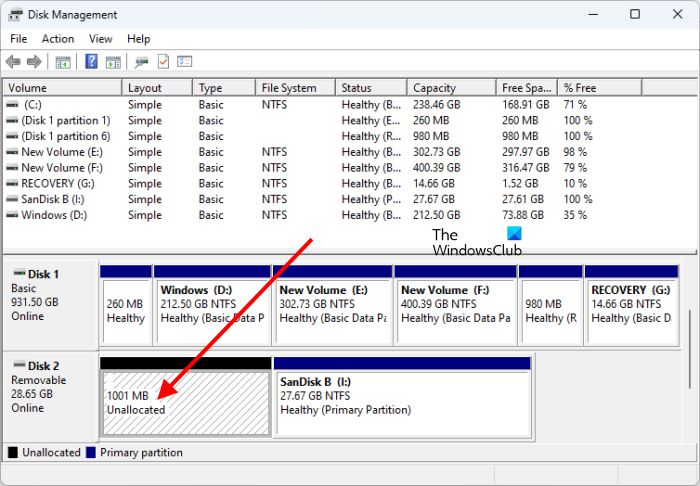Image resolution: width=700 pixels, height=486 pixels.
Task: Click the Disk 1 drive icon
Action: pos(19,273)
